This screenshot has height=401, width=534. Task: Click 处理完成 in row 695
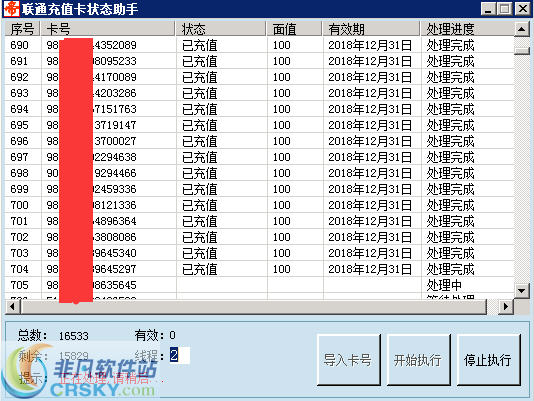click(450, 125)
